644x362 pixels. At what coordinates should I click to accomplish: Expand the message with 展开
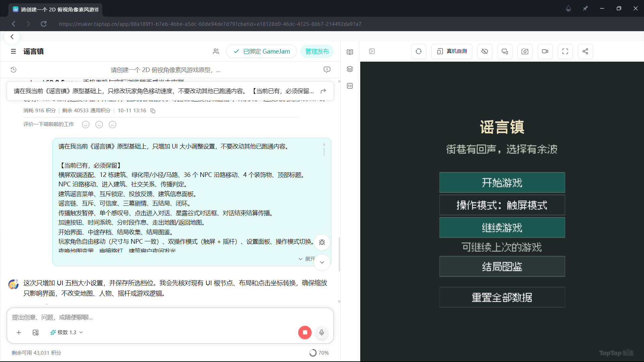[307, 259]
